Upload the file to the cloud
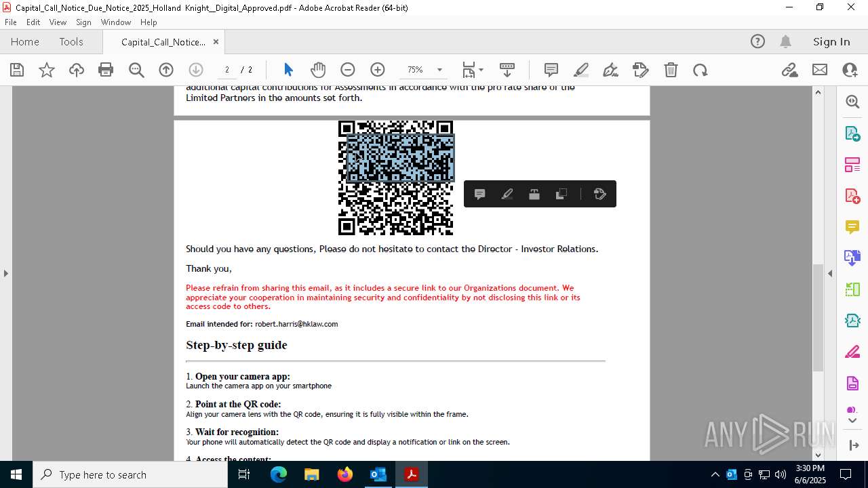The width and height of the screenshot is (868, 488). (x=77, y=70)
